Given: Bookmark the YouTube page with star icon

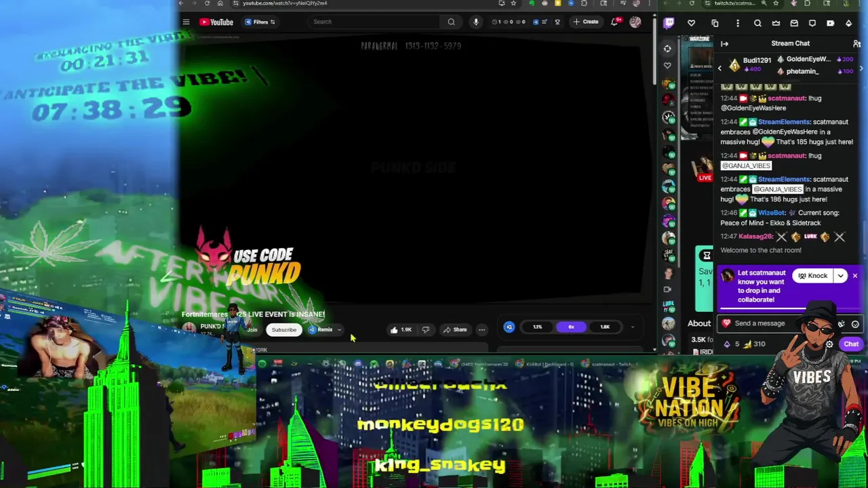Looking at the screenshot, I should point(513,3).
